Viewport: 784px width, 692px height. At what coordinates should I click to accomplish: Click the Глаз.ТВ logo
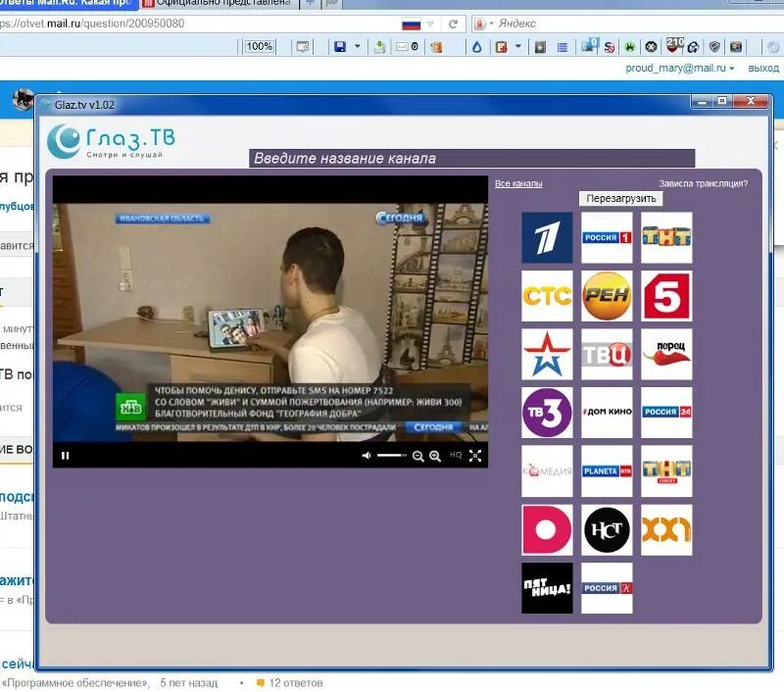[x=112, y=141]
